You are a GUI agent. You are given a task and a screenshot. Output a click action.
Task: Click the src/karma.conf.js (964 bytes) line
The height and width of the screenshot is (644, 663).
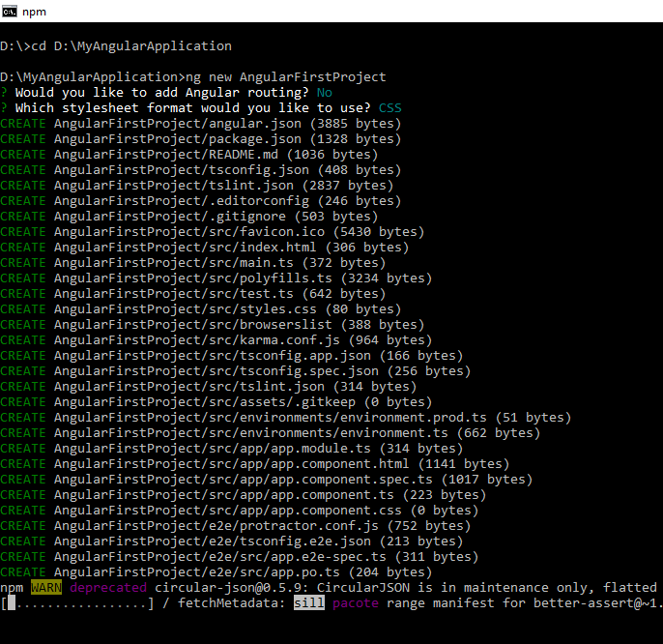point(216,339)
